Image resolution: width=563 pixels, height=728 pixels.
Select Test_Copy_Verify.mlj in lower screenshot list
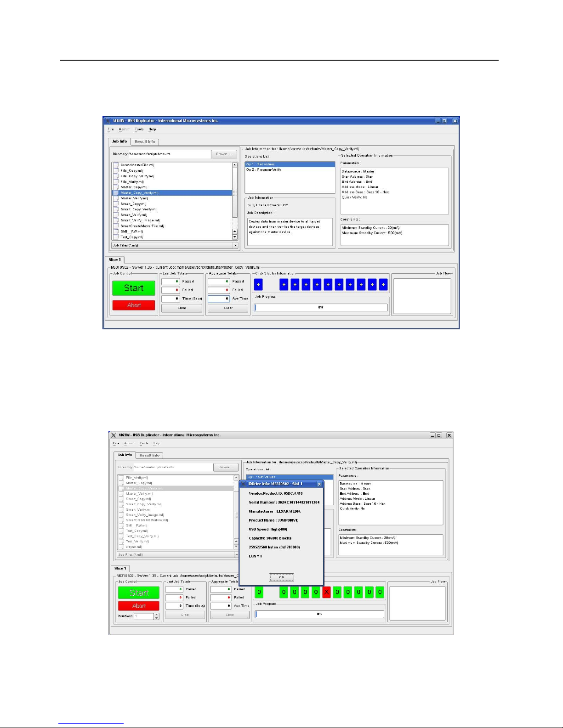[x=142, y=536]
